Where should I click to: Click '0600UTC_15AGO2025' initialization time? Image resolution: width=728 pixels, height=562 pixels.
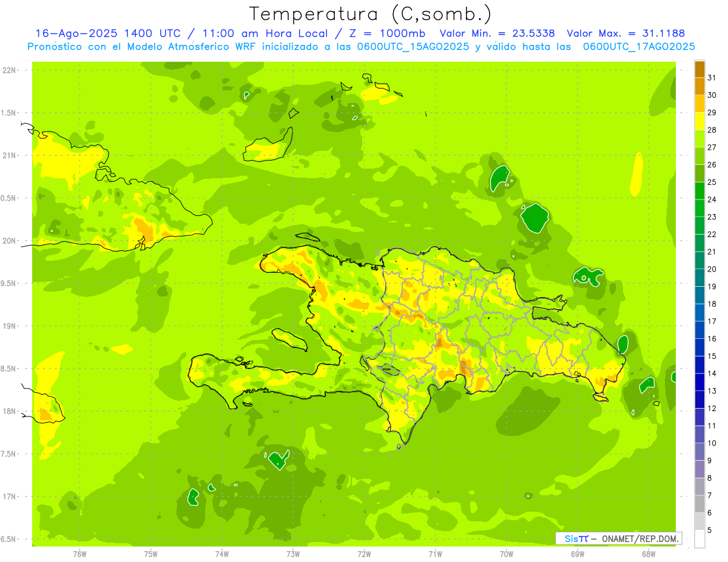(414, 47)
